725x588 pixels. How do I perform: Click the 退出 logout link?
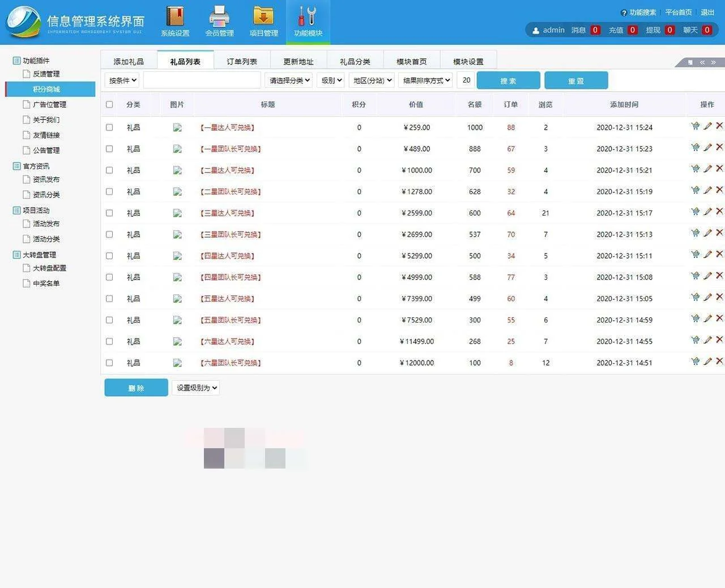(707, 12)
